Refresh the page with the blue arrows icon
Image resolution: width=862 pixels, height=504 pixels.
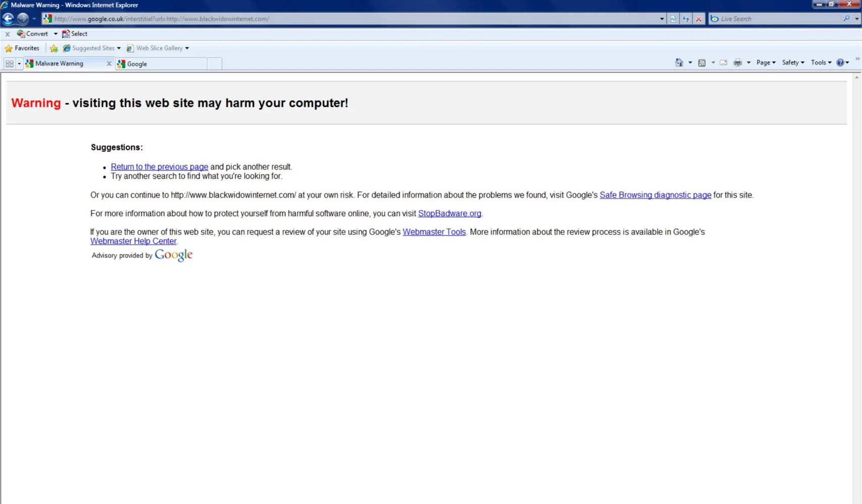(686, 19)
